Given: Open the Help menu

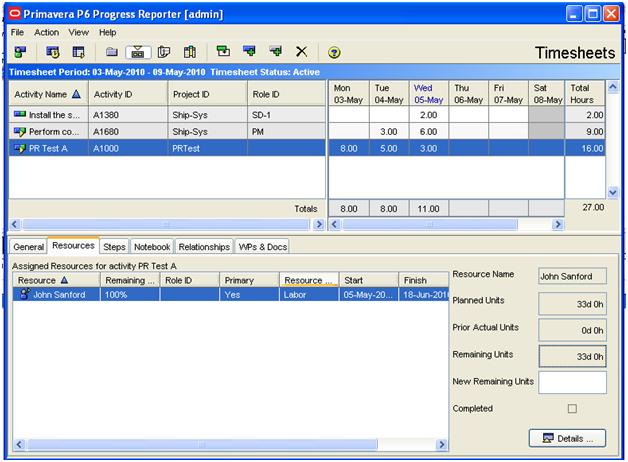Looking at the screenshot, I should [x=107, y=32].
